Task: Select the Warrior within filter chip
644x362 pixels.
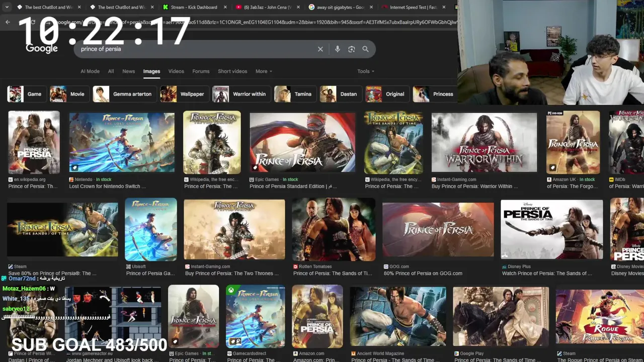Action: point(242,94)
